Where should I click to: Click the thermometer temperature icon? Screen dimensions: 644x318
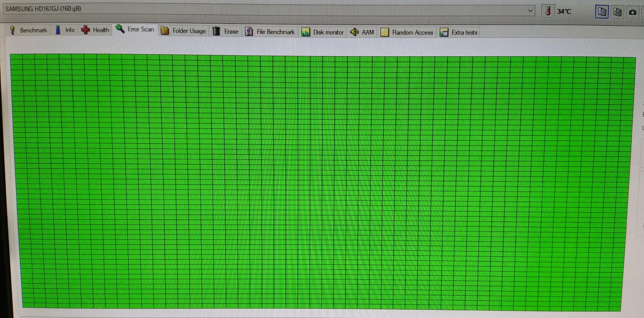[548, 11]
